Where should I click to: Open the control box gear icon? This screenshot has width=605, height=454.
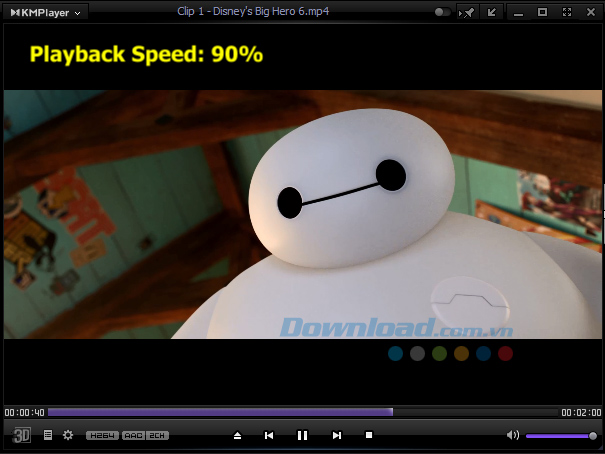(68, 435)
